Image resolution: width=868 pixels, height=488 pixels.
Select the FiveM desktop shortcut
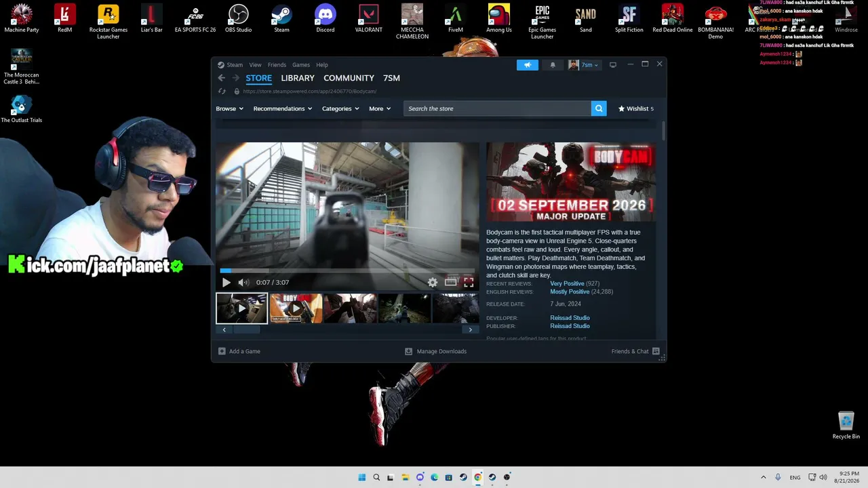click(x=456, y=18)
